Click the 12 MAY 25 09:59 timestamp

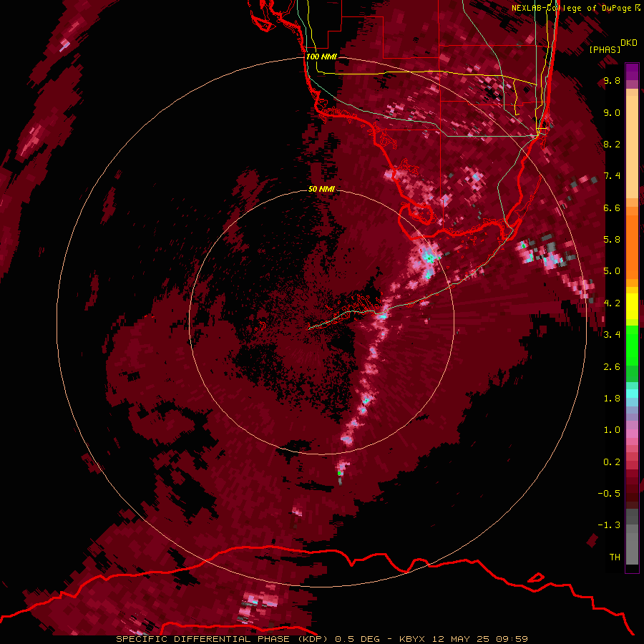point(479,639)
